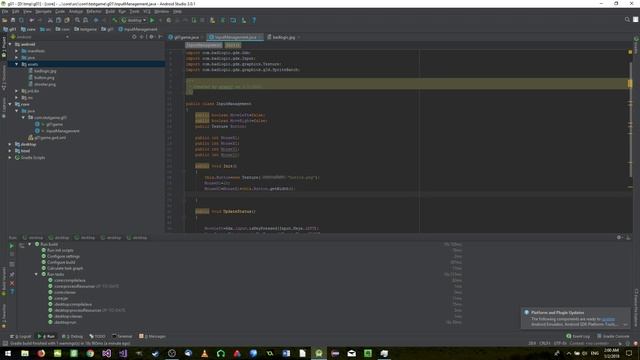Click the CRLF line separator in the status bar
Screen dimensions: 640x360
click(x=544, y=344)
